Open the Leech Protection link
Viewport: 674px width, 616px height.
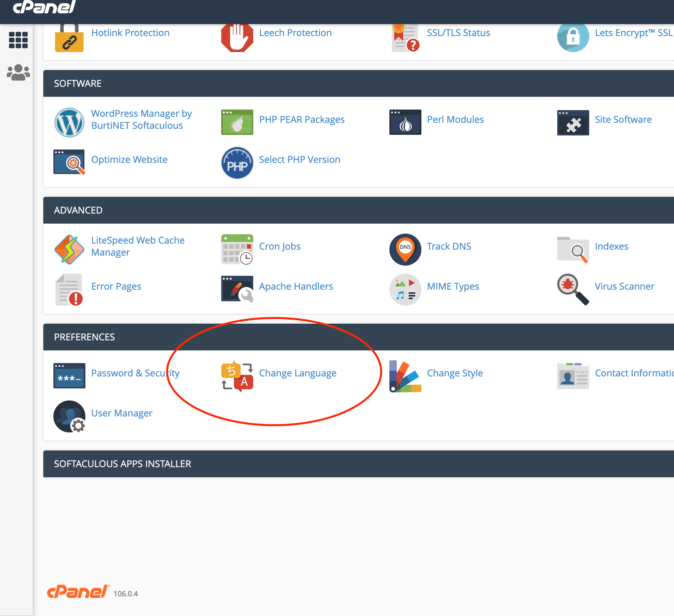pyautogui.click(x=295, y=33)
